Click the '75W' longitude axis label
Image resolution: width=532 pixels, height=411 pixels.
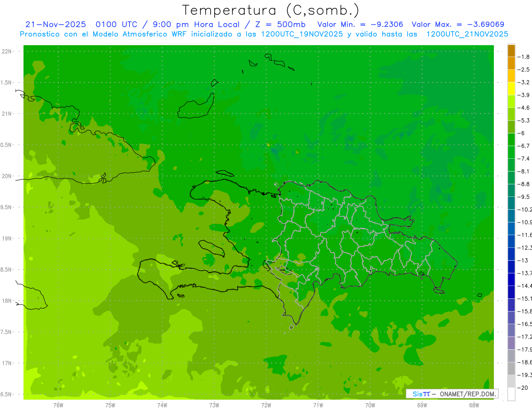click(x=110, y=406)
